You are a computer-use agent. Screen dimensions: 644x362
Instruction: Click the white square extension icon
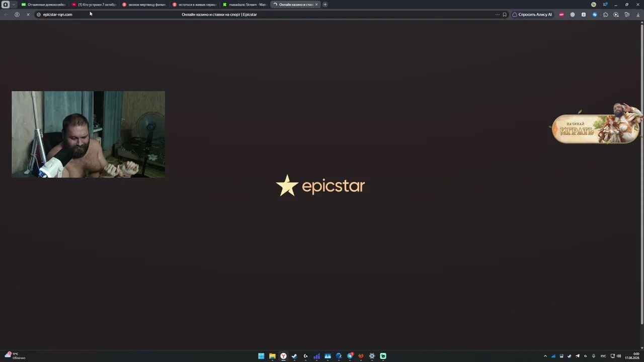584,15
